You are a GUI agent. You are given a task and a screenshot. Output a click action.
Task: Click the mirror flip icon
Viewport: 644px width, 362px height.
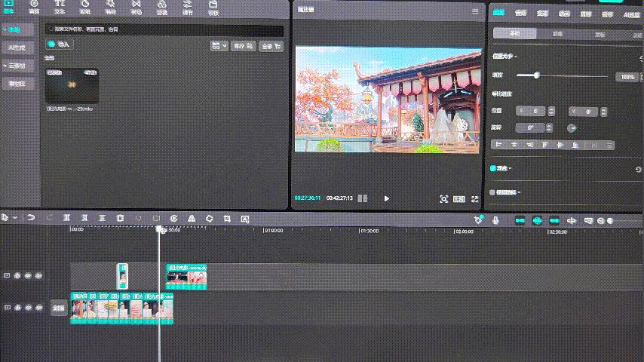(x=192, y=218)
